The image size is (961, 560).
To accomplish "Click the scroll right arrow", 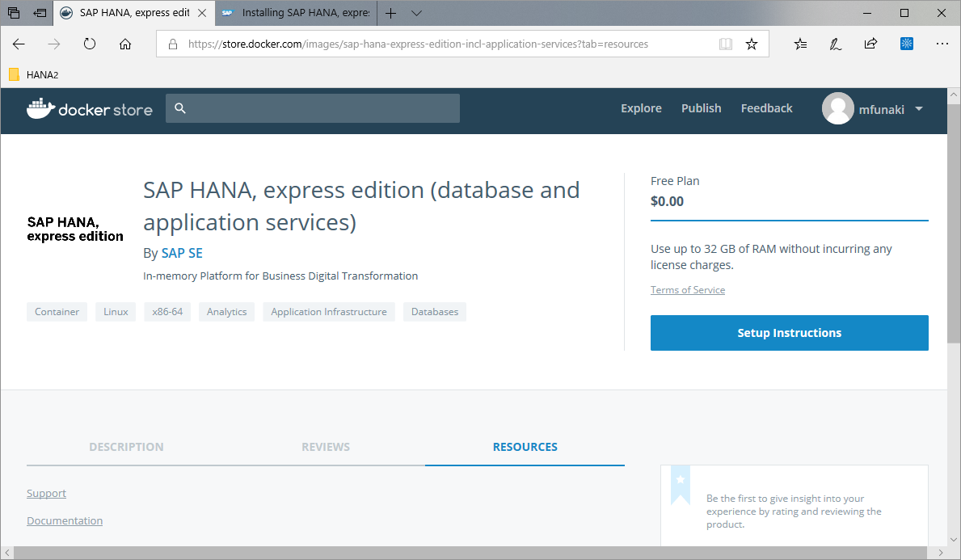I will click(x=941, y=553).
